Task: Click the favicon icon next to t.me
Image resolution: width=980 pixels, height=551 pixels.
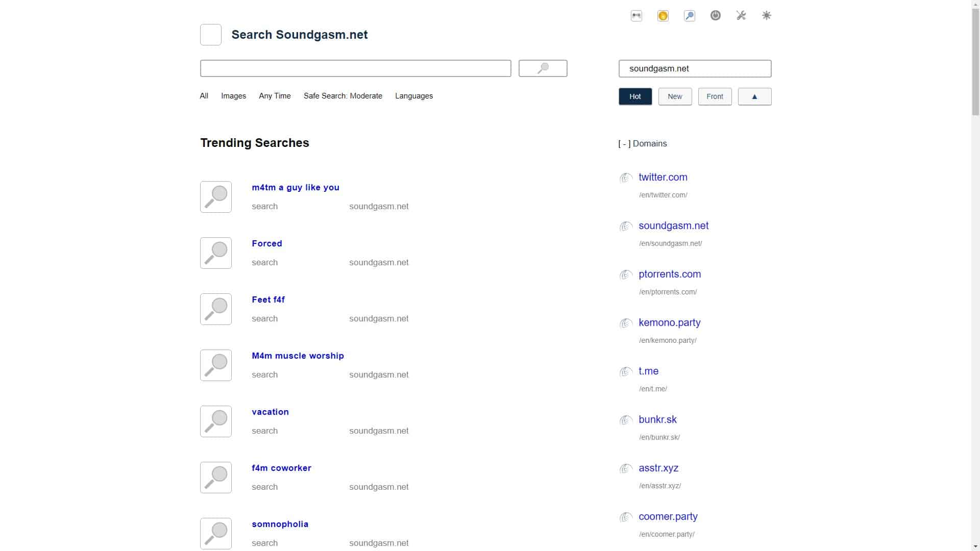Action: [626, 372]
